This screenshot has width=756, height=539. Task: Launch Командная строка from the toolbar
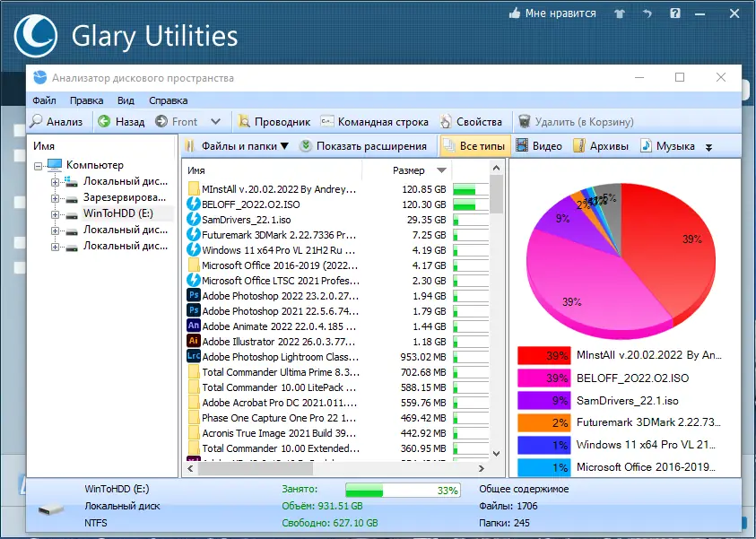tap(375, 121)
